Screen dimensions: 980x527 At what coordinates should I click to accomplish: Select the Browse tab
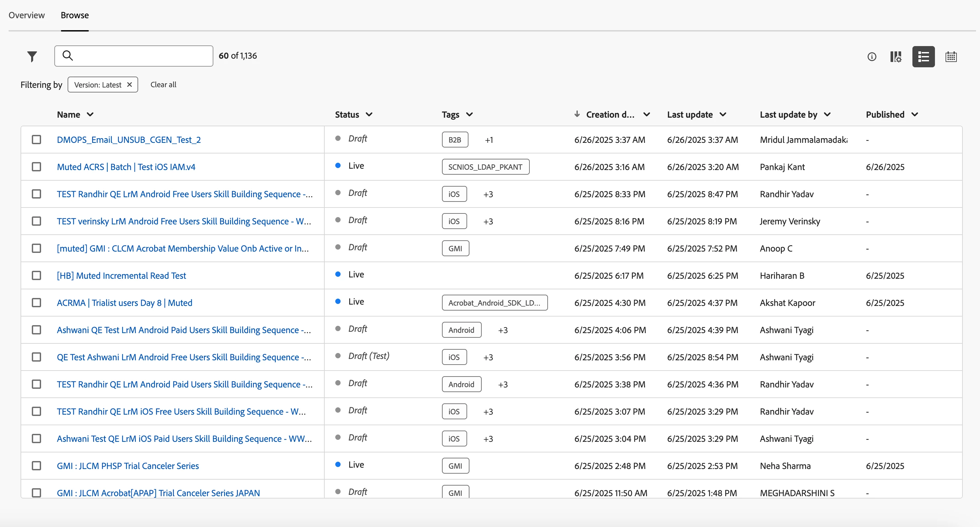point(75,15)
